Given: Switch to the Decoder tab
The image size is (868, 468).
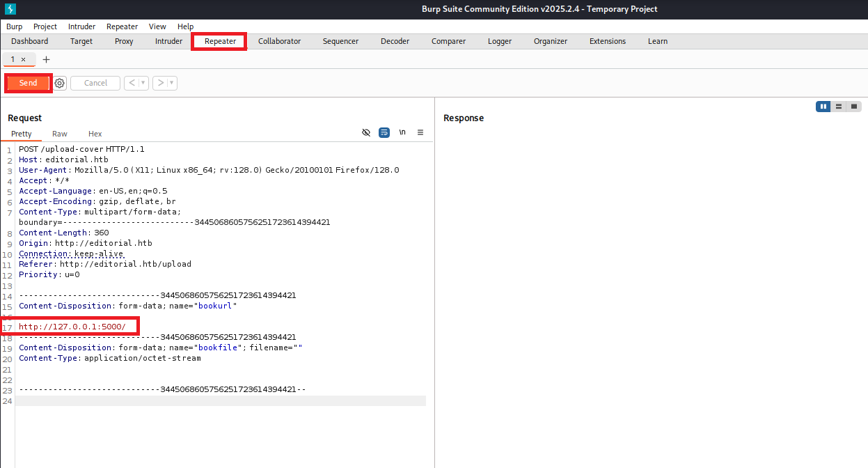Looking at the screenshot, I should point(395,41).
